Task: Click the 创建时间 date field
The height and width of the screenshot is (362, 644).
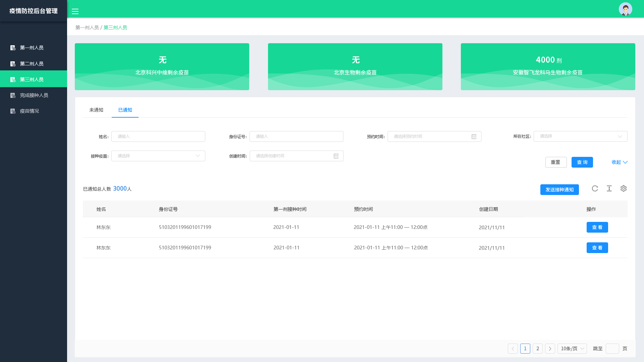Action: point(297,156)
